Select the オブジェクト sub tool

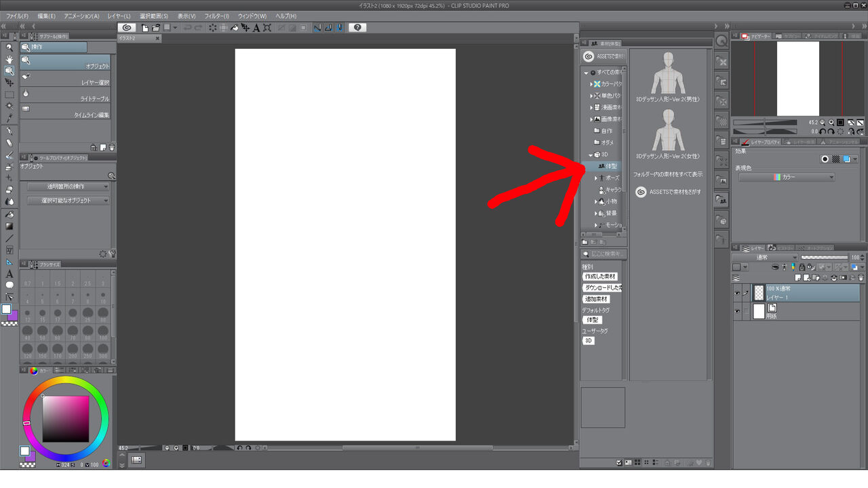tap(65, 62)
